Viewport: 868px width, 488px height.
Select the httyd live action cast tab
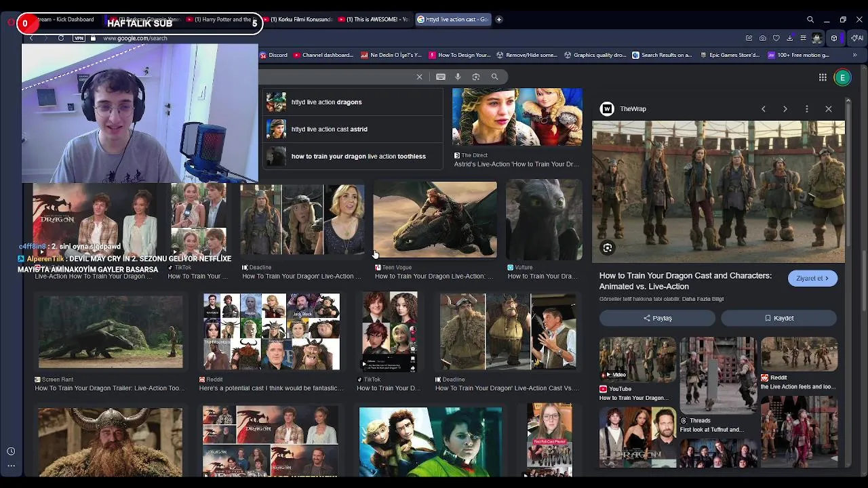[452, 20]
